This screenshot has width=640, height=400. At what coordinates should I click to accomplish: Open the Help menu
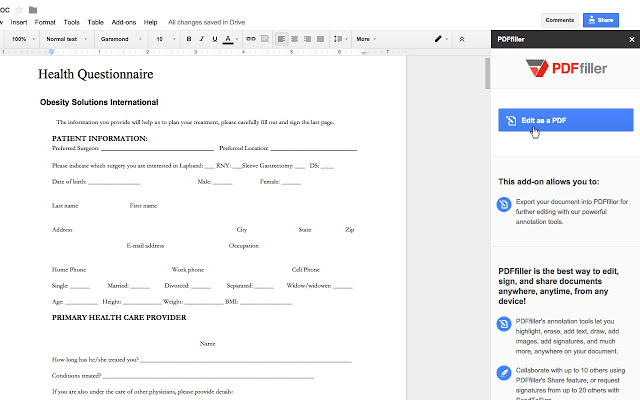coord(150,22)
